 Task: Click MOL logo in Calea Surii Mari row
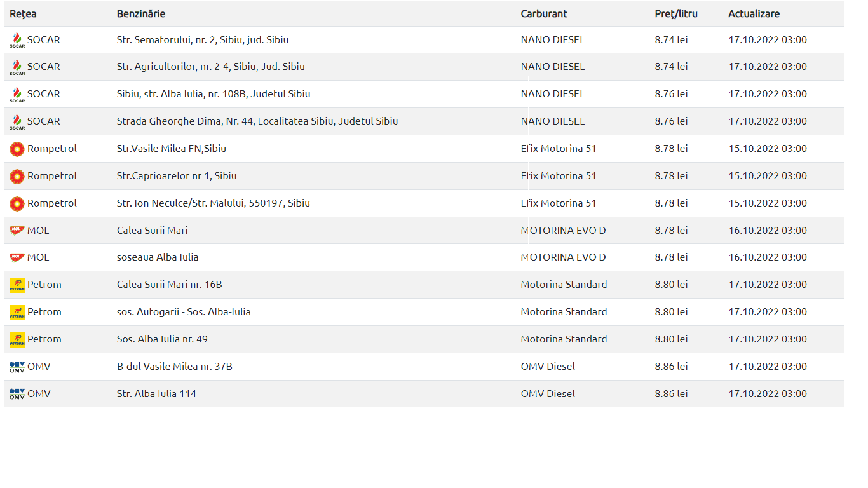17,230
